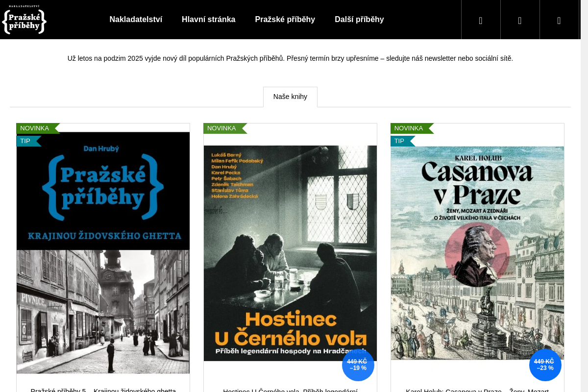The image size is (588, 392).
Task: Open the Krajinou židovského ghetta book cover
Action: click(103, 253)
